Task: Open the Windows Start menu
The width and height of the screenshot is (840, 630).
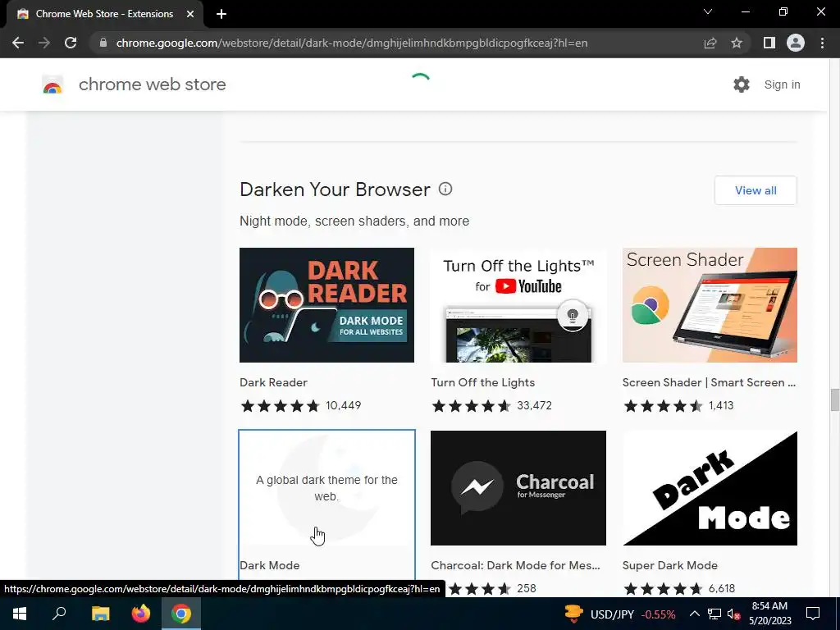Action: (x=20, y=614)
